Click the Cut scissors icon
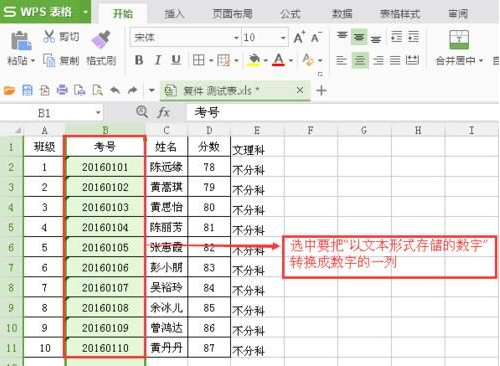Image resolution: width=500 pixels, height=366 pixels. click(49, 37)
